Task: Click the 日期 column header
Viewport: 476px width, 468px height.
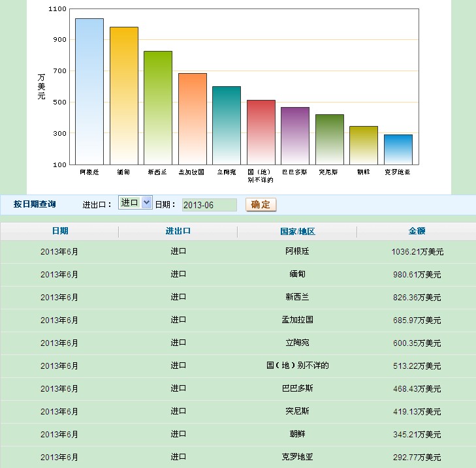Action: click(59, 231)
